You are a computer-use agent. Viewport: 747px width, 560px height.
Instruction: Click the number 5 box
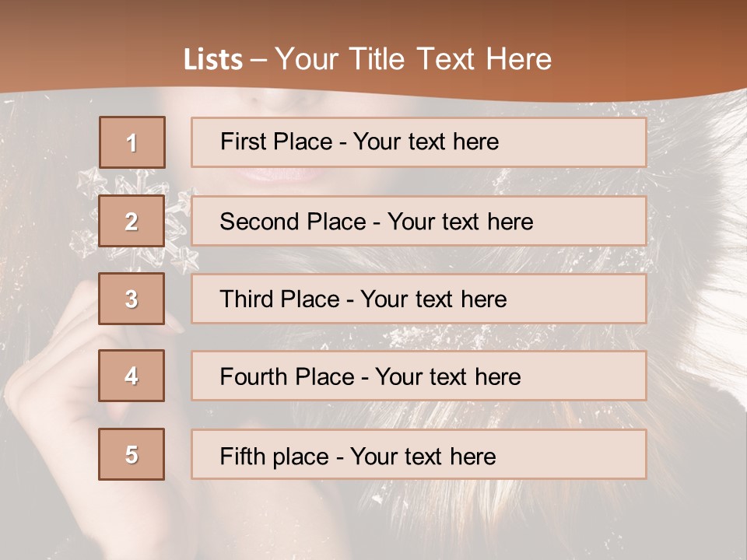[x=132, y=453]
